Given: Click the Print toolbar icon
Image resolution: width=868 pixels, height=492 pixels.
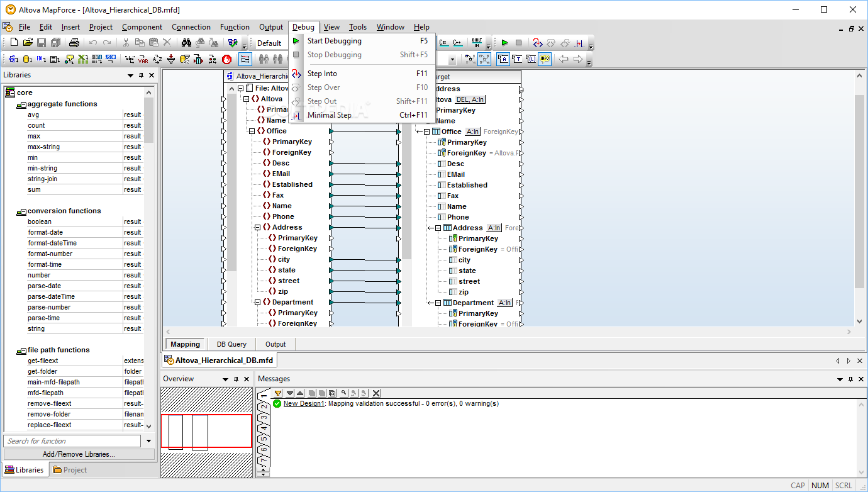Looking at the screenshot, I should pyautogui.click(x=74, y=43).
